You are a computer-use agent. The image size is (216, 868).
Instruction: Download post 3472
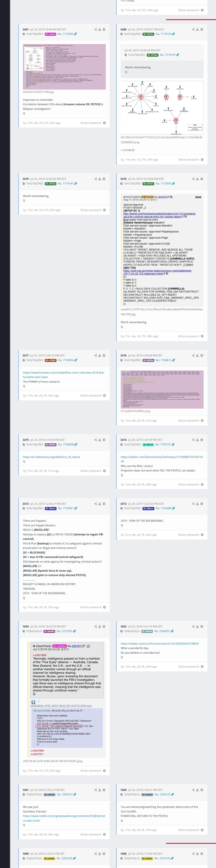coord(198,504)
